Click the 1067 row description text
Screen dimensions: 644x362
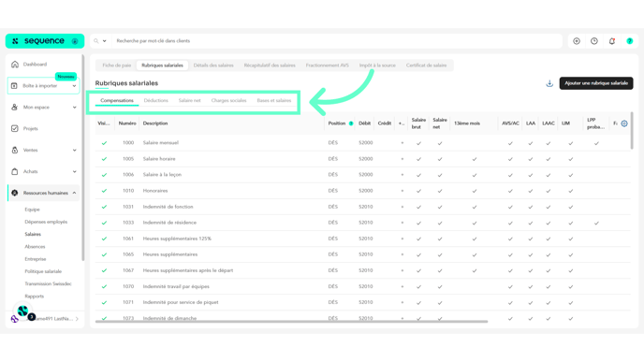click(188, 270)
